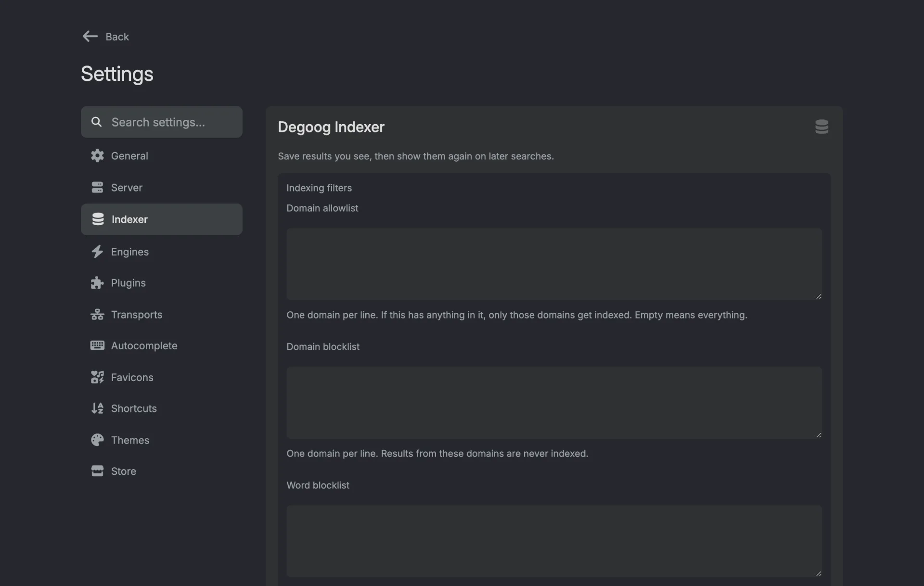This screenshot has width=924, height=586.
Task: Click the Plugins puzzle piece icon
Action: tap(97, 282)
